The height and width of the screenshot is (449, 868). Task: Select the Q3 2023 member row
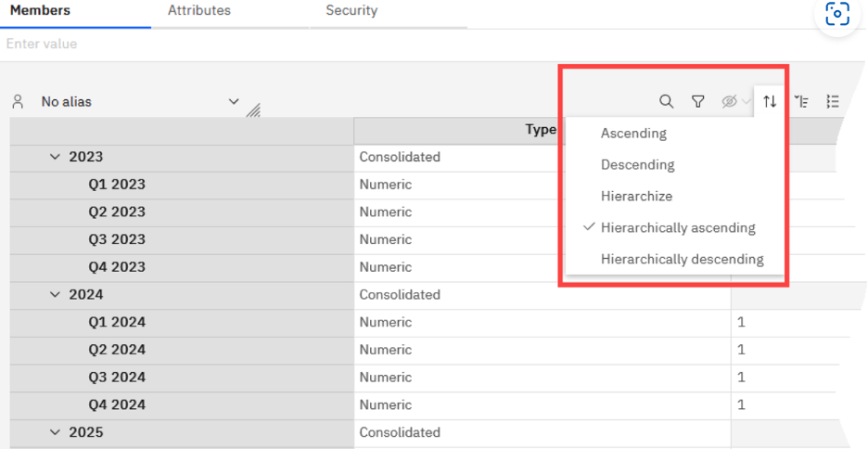182,239
